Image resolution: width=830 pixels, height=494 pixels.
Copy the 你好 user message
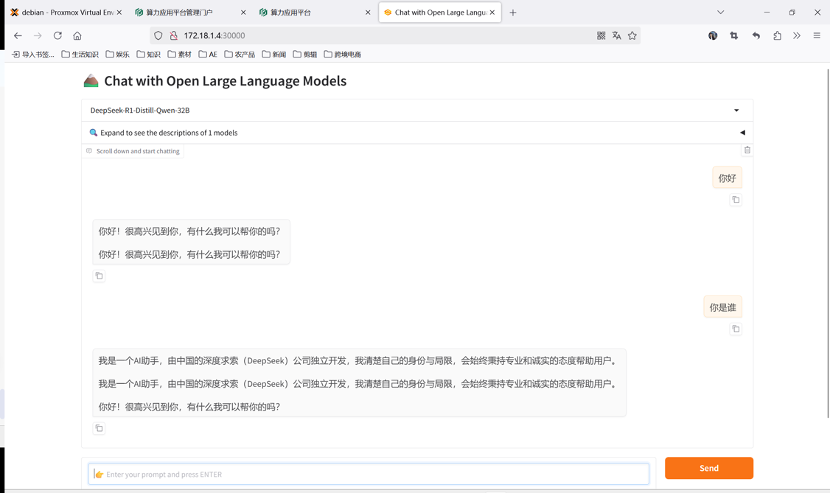pos(735,200)
